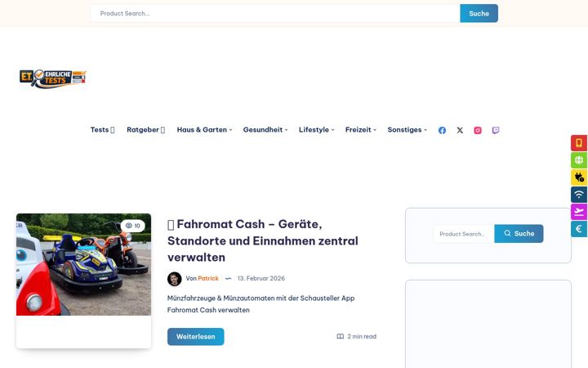This screenshot has width=588, height=368.
Task: Click the green globe sidebar icon
Action: point(579,160)
